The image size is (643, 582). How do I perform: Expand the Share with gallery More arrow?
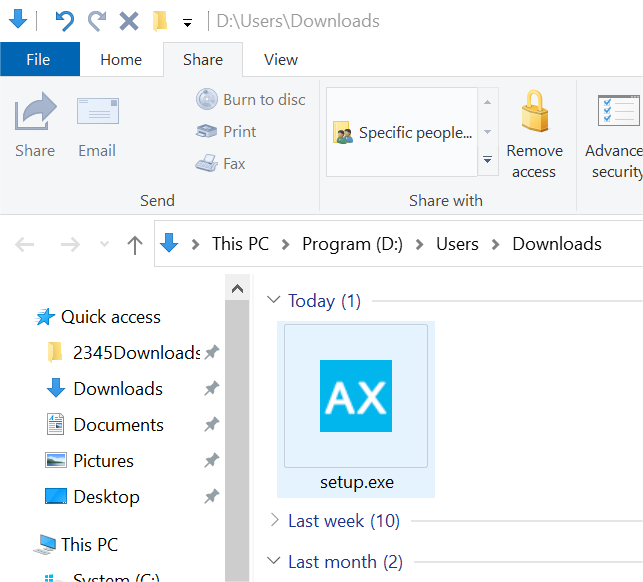[x=488, y=160]
